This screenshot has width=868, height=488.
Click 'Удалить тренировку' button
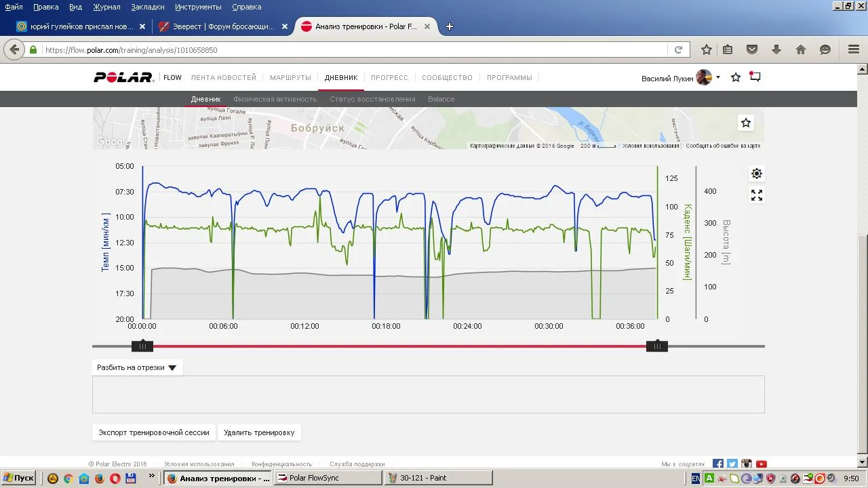point(259,432)
